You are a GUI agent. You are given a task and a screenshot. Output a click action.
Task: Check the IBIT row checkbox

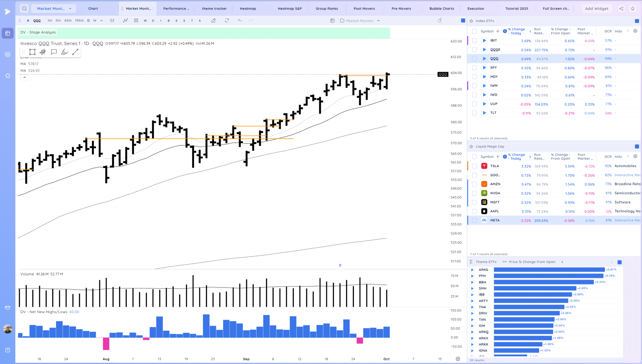click(x=474, y=41)
